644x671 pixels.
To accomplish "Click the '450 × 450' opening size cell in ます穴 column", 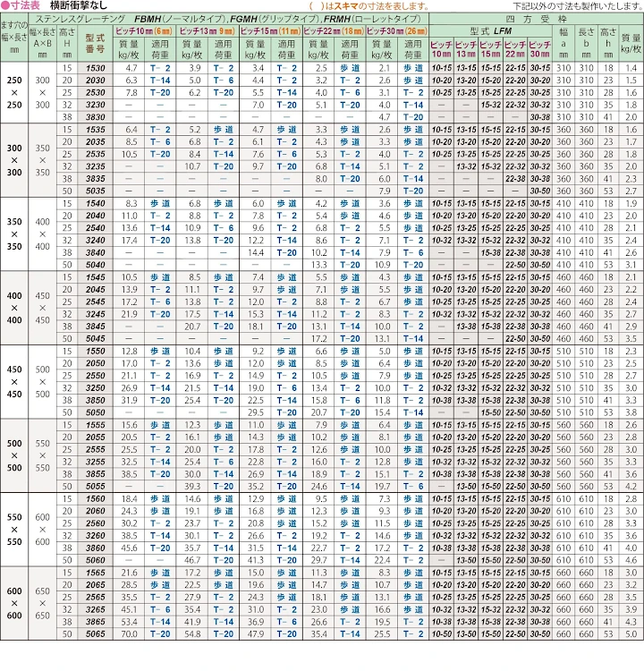I will click(x=14, y=382).
